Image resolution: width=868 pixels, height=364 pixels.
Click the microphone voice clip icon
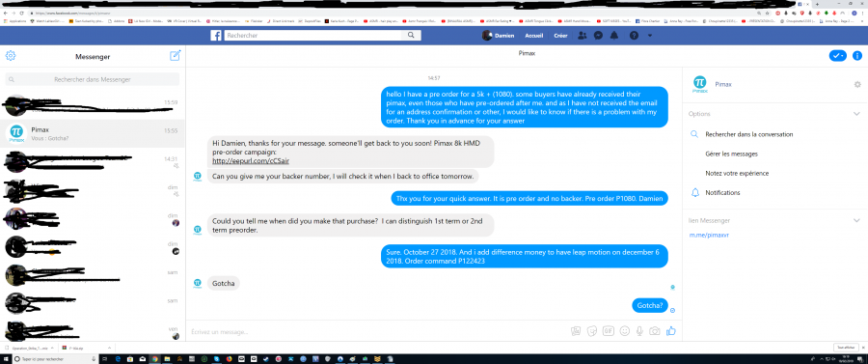pos(639,331)
